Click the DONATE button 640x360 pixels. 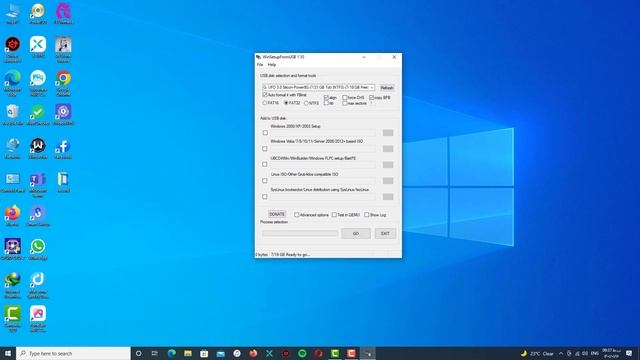pos(277,214)
